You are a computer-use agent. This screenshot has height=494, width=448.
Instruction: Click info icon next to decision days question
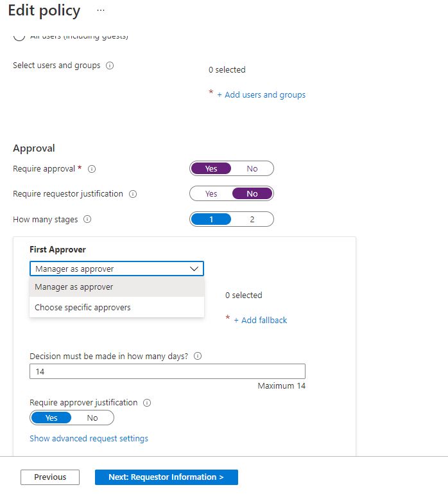coord(198,357)
